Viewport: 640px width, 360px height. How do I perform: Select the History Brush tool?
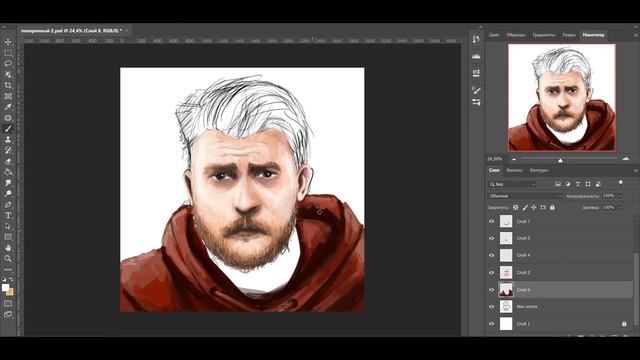(x=8, y=150)
